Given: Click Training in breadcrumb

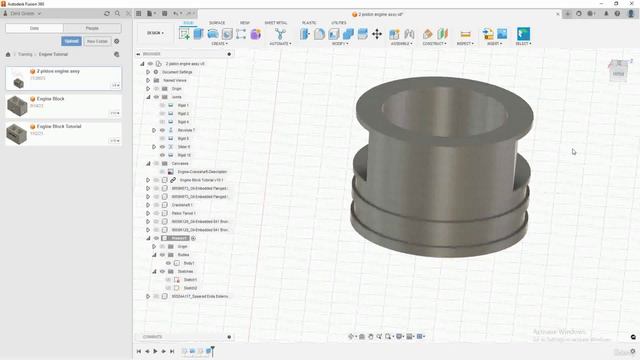Looking at the screenshot, I should [x=25, y=54].
